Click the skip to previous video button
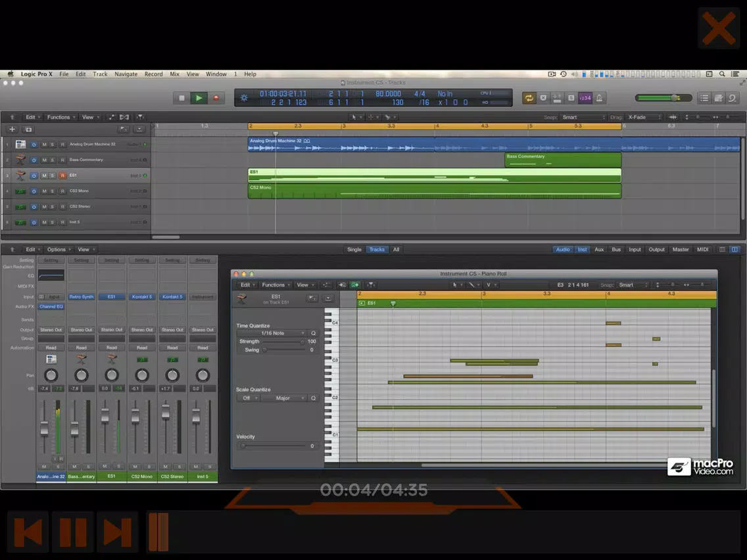This screenshot has width=747, height=560. click(28, 532)
